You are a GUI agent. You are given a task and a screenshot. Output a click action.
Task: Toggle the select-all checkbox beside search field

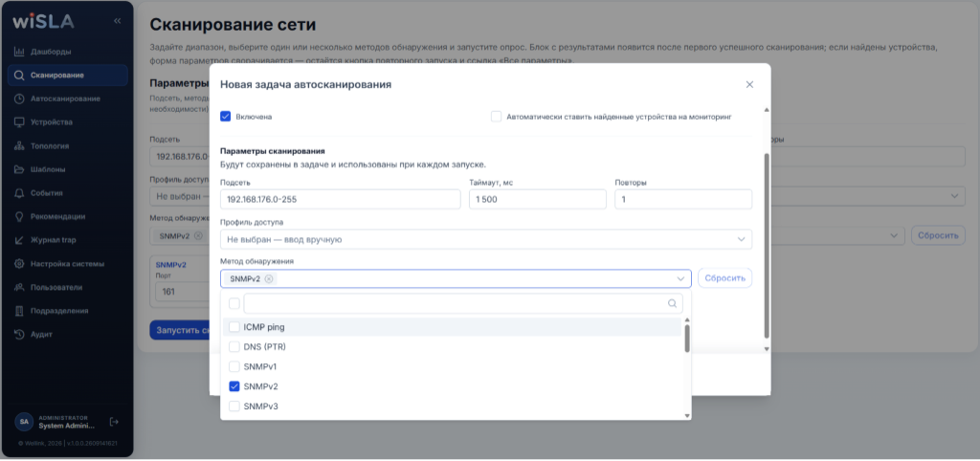[234, 303]
